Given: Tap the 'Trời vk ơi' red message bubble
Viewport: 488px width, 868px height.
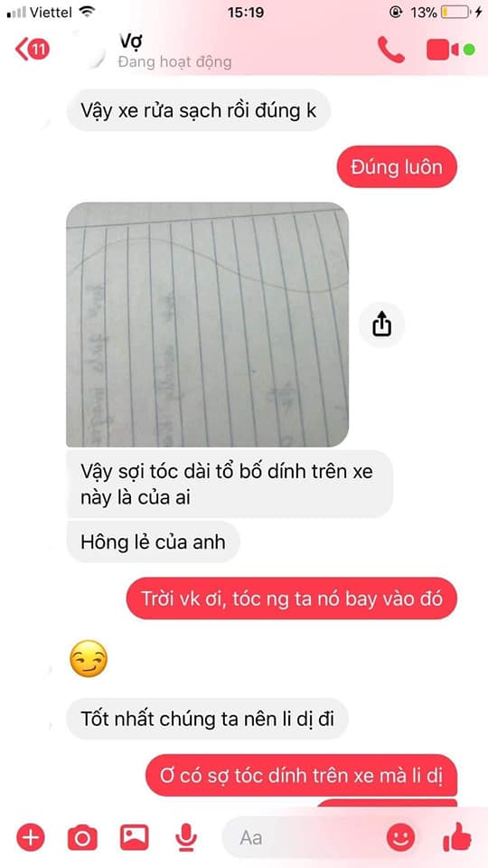Looking at the screenshot, I should tap(292, 599).
